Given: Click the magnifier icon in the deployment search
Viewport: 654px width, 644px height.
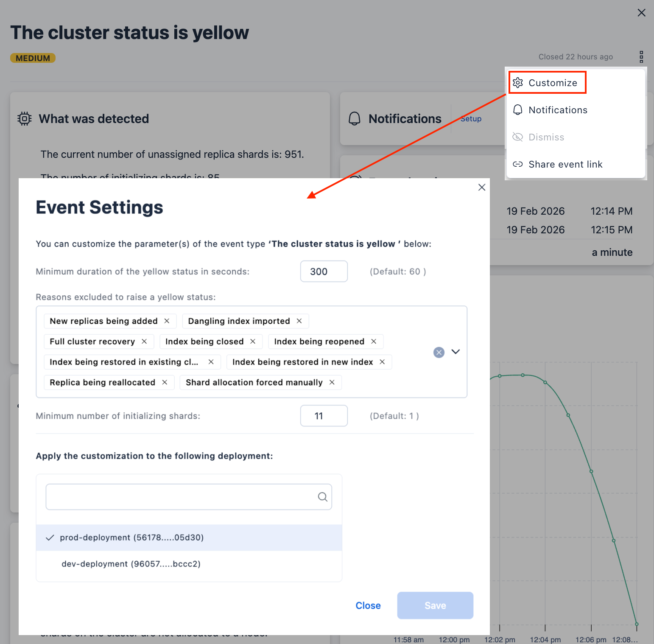Looking at the screenshot, I should tap(322, 497).
